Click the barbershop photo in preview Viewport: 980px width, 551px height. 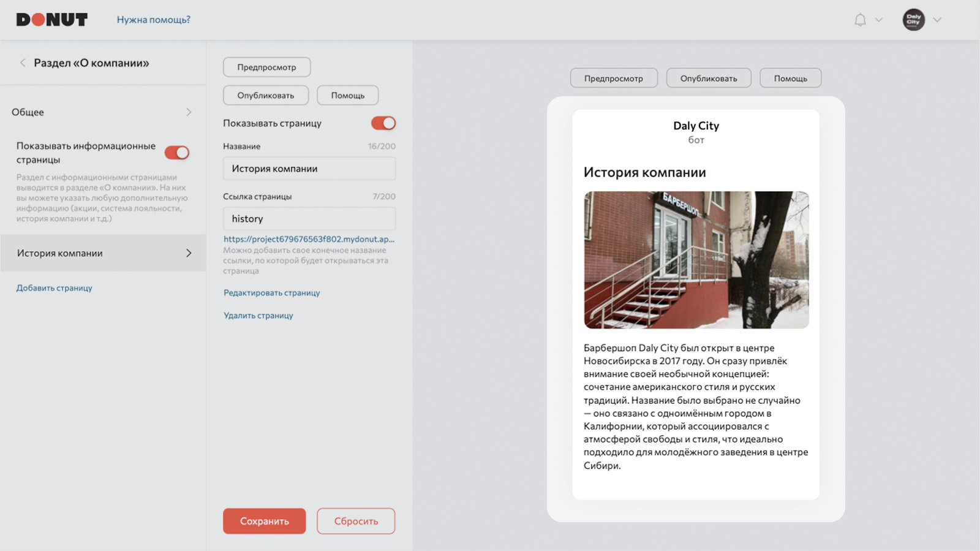[696, 260]
